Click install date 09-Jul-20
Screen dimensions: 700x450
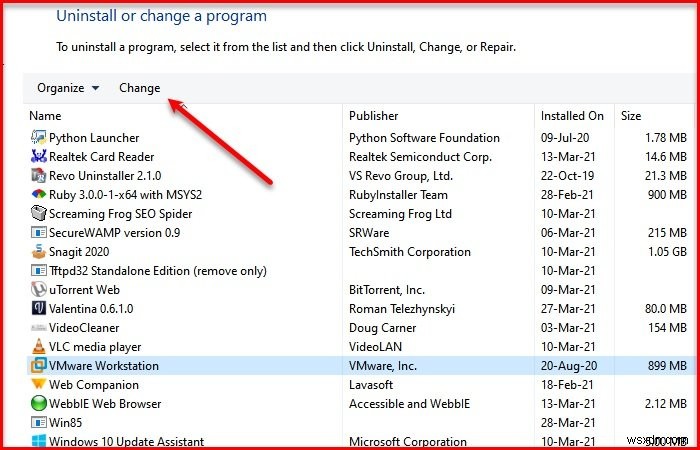click(x=565, y=138)
